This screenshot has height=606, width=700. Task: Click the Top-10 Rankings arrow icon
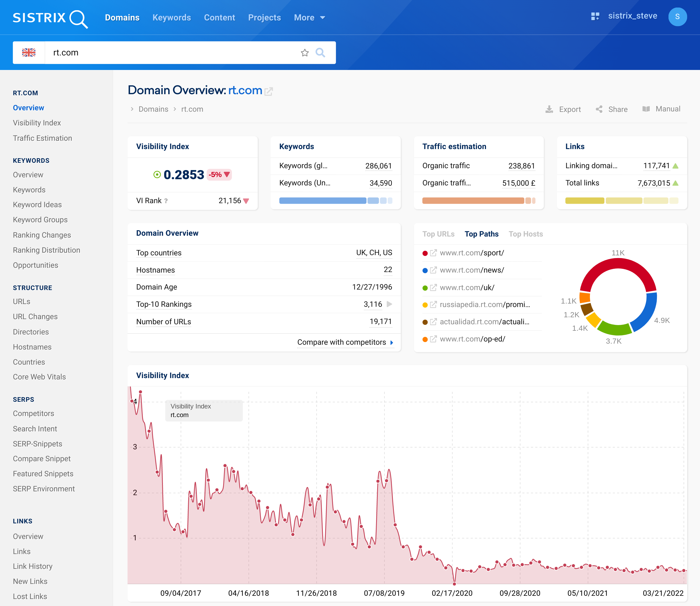tap(389, 304)
